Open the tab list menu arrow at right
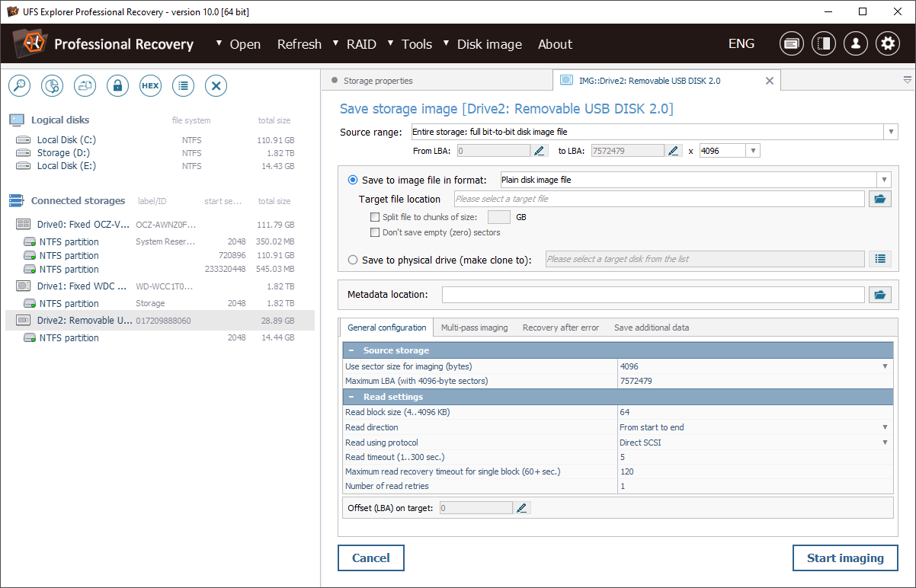Screen dimensions: 916x588 [x=908, y=80]
